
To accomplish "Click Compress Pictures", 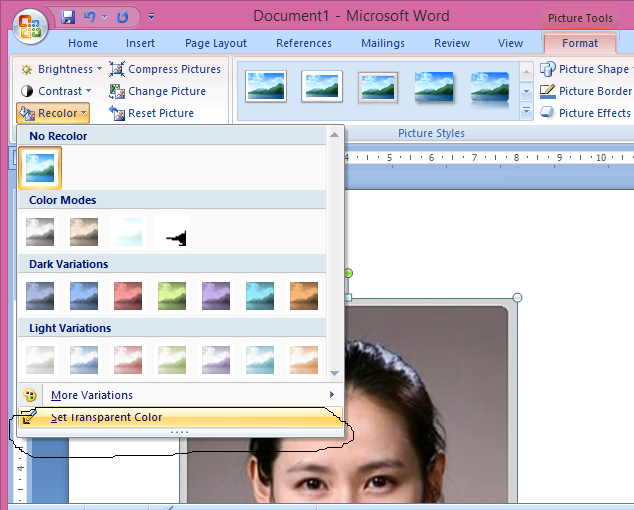I will coord(165,69).
